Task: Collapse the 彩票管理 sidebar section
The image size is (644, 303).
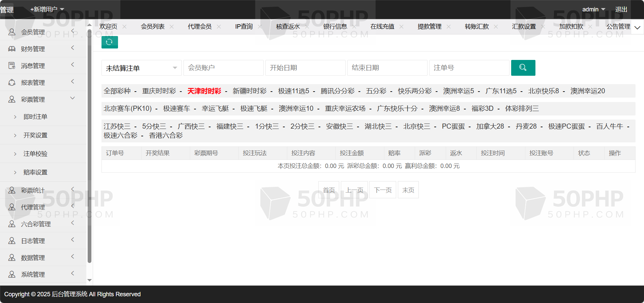Action: pos(72,98)
